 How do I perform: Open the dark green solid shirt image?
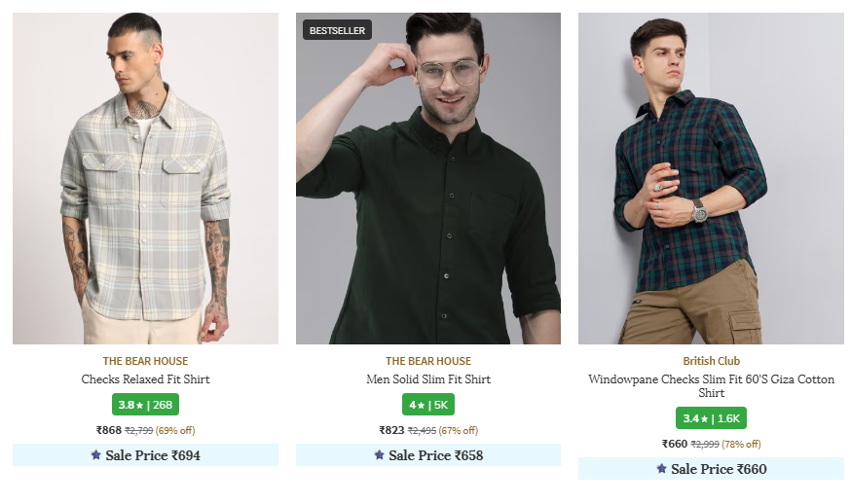[x=428, y=179]
